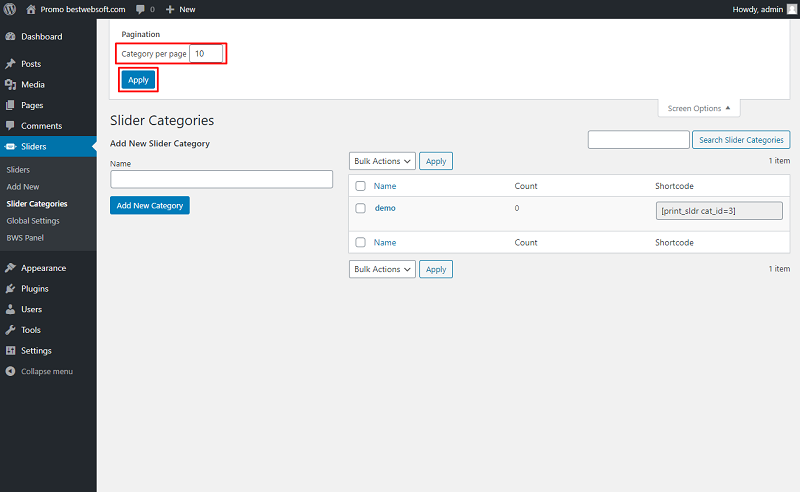Open the Add New submenu item
This screenshot has height=492, width=800.
23,187
